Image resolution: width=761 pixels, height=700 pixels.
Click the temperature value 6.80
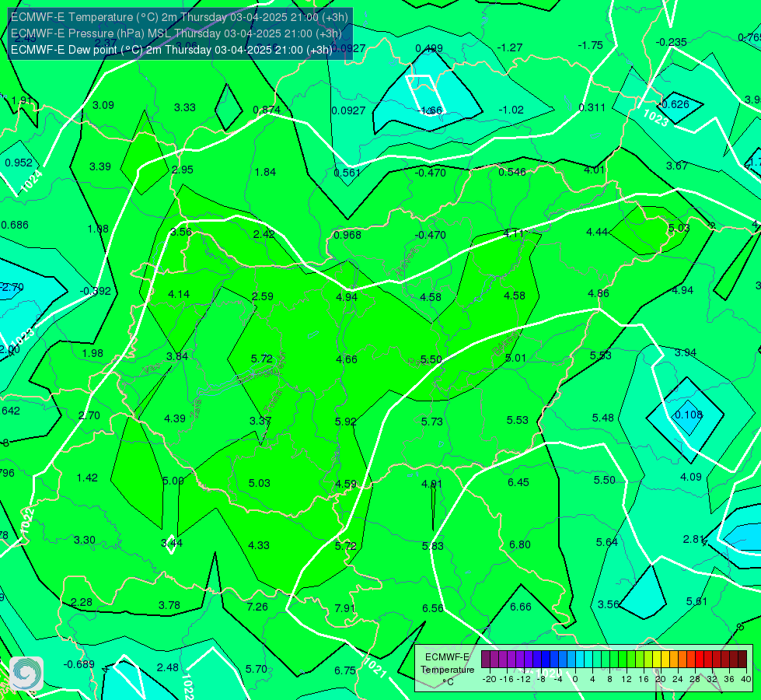520,545
